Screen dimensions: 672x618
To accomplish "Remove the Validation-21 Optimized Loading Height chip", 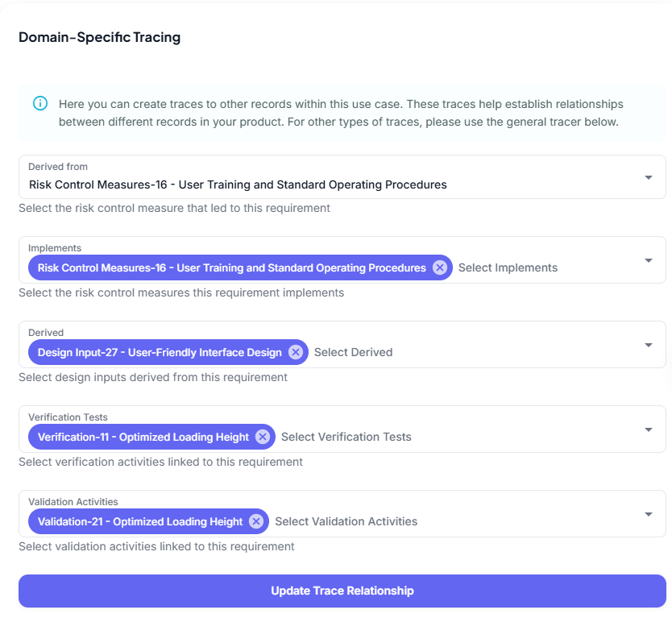I will pyautogui.click(x=256, y=521).
